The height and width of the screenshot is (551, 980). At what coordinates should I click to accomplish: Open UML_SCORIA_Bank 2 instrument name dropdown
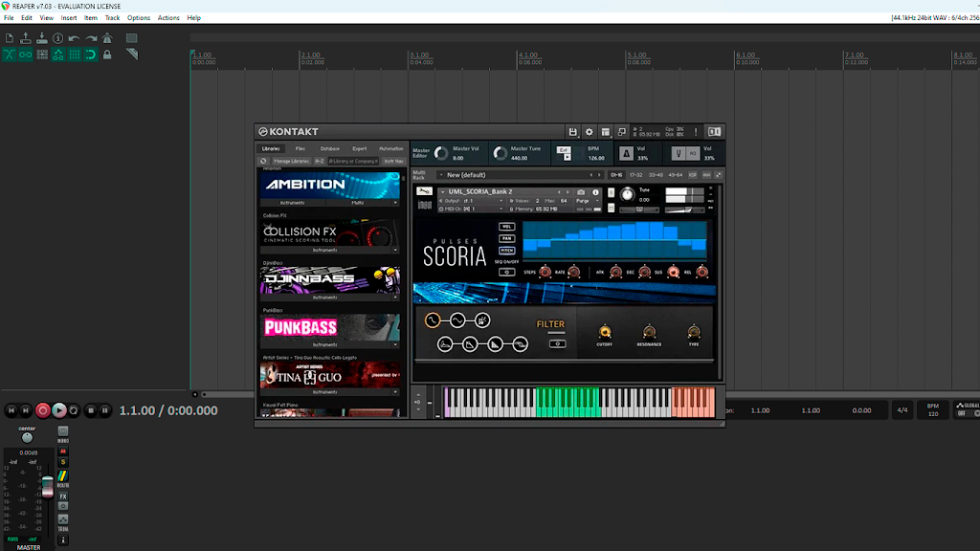click(x=442, y=191)
